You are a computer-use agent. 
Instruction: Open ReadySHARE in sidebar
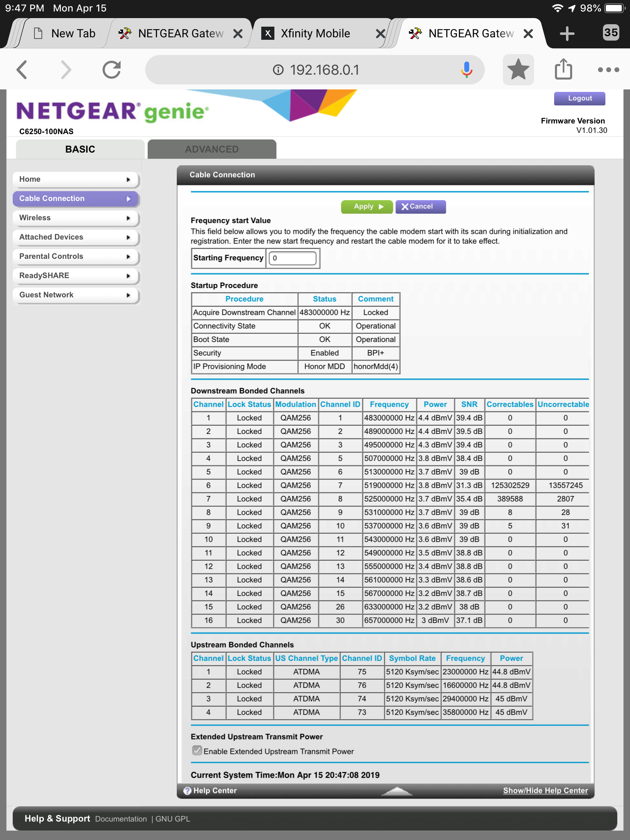pyautogui.click(x=75, y=276)
